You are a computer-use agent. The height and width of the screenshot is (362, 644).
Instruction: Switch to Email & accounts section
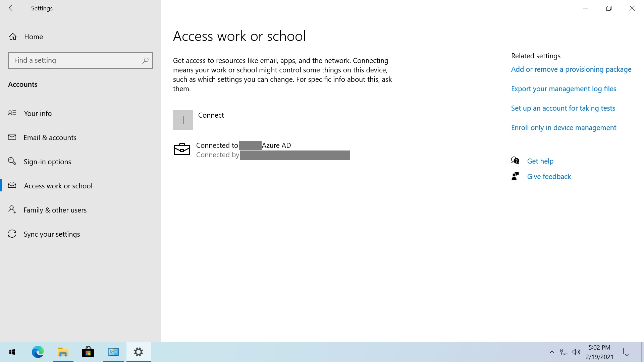tap(50, 137)
